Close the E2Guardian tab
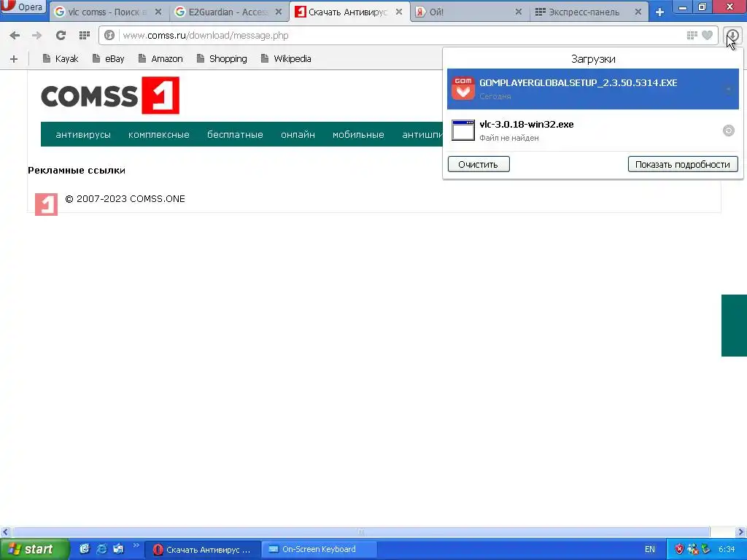The width and height of the screenshot is (747, 560). tap(279, 12)
